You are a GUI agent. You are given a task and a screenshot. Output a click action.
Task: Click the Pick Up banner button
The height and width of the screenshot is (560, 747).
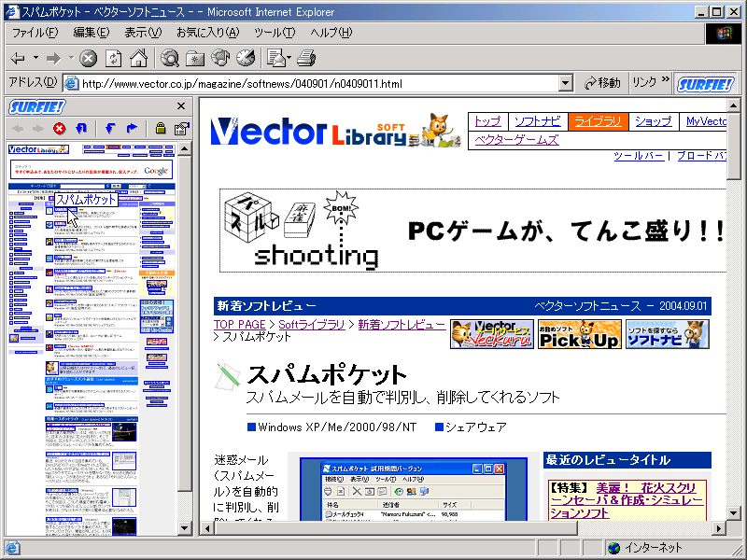pyautogui.click(x=579, y=334)
